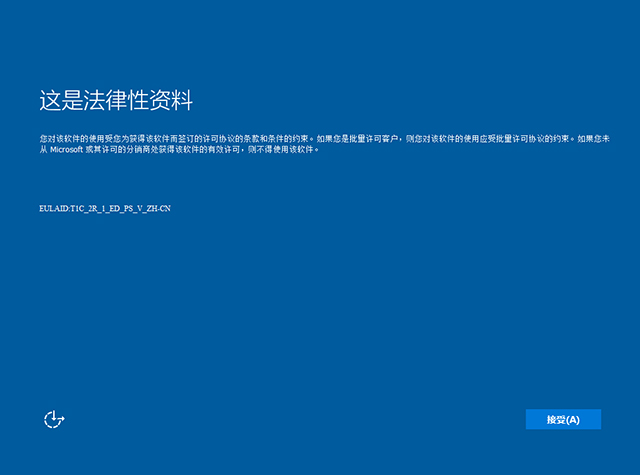This screenshot has width=640, height=475.
Task: Click the word Microsoft in license paragraph
Action: click(65, 149)
